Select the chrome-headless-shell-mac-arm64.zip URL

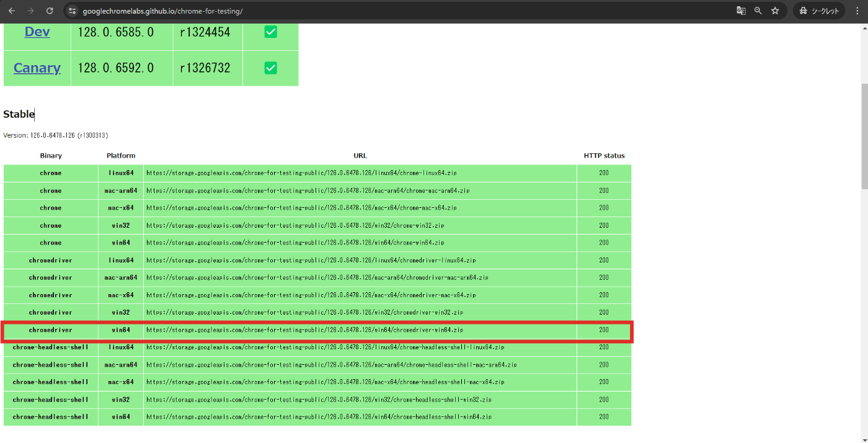click(332, 365)
